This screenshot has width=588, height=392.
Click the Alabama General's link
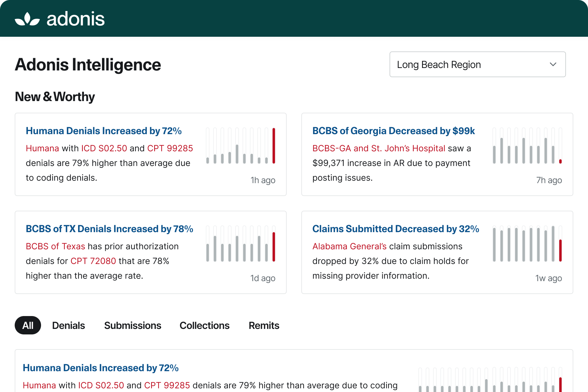tap(349, 246)
